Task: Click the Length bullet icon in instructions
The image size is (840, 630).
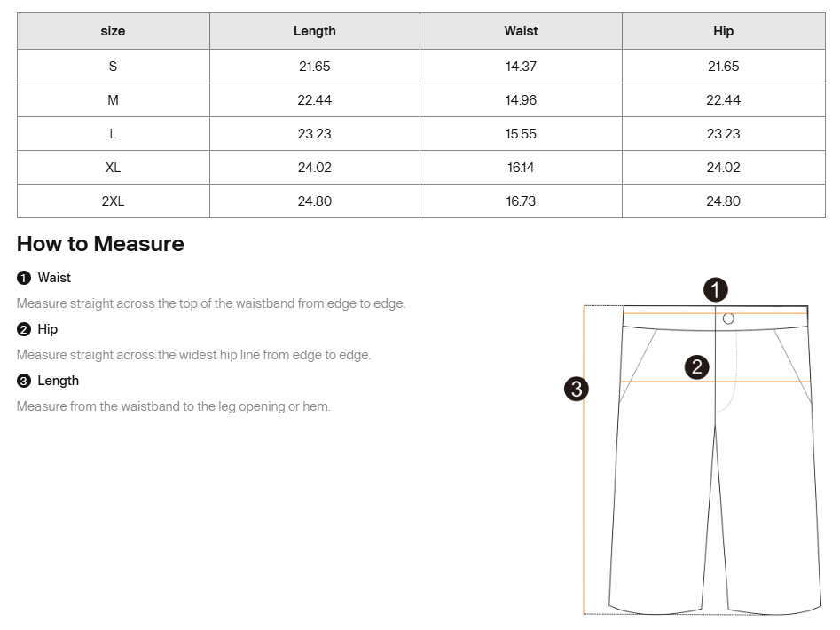Action: (x=24, y=381)
